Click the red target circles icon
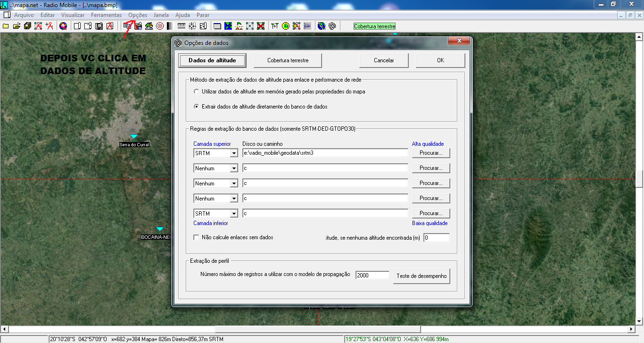Viewport: 644px width, 343px height. 159,26
